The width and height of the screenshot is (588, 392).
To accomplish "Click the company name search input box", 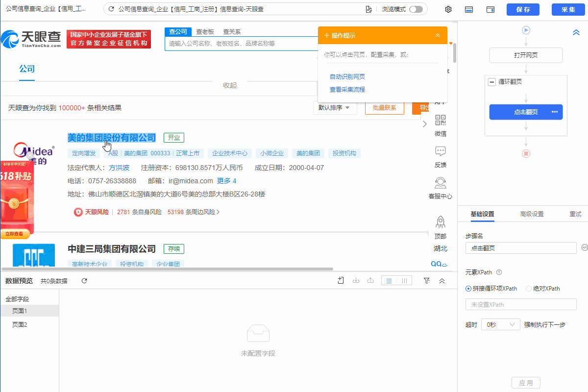I will coord(242,44).
